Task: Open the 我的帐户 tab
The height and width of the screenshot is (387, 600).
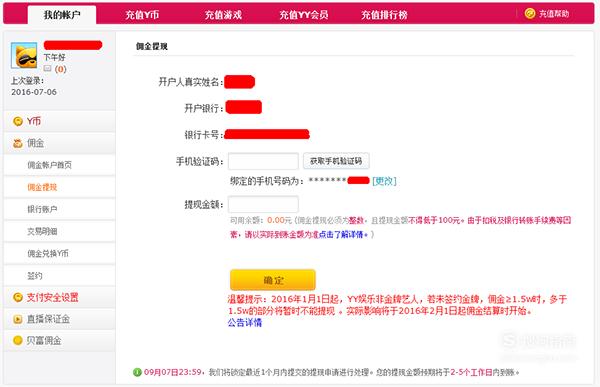Action: 62,15
